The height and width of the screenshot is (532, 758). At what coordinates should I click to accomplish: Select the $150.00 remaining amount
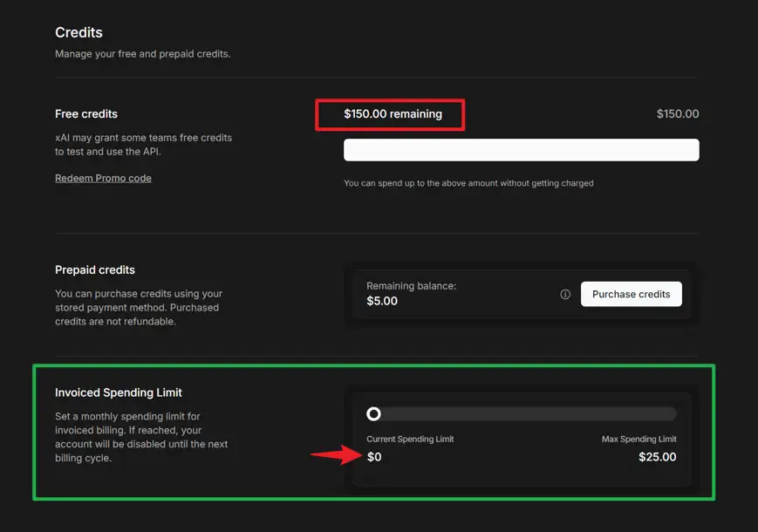pyautogui.click(x=389, y=113)
